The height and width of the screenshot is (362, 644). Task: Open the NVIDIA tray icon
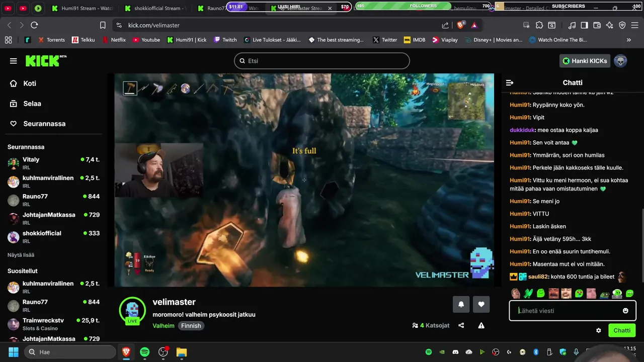(x=442, y=352)
